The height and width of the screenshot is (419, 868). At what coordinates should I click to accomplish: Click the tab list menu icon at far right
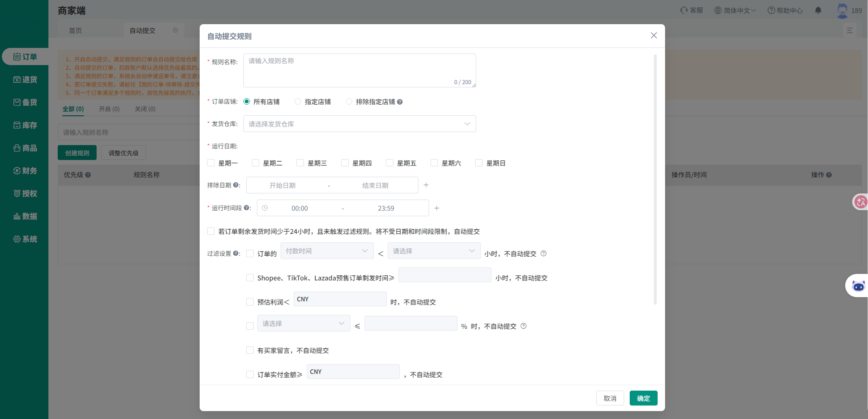pyautogui.click(x=850, y=30)
